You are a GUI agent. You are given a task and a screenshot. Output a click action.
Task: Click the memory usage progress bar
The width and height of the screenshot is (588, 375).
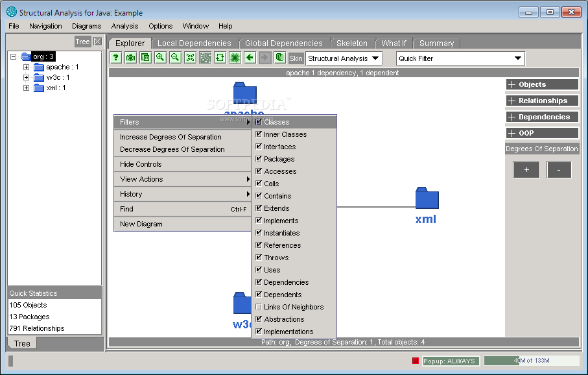pyautogui.click(x=532, y=361)
